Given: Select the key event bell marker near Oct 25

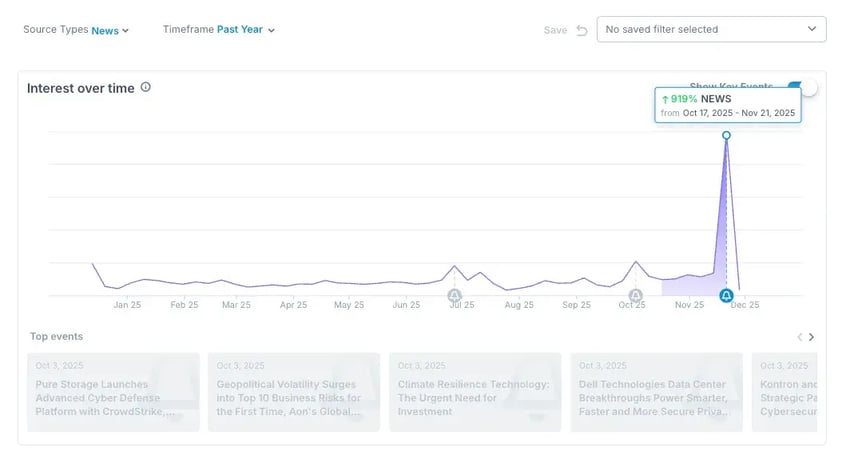Looking at the screenshot, I should tap(636, 296).
